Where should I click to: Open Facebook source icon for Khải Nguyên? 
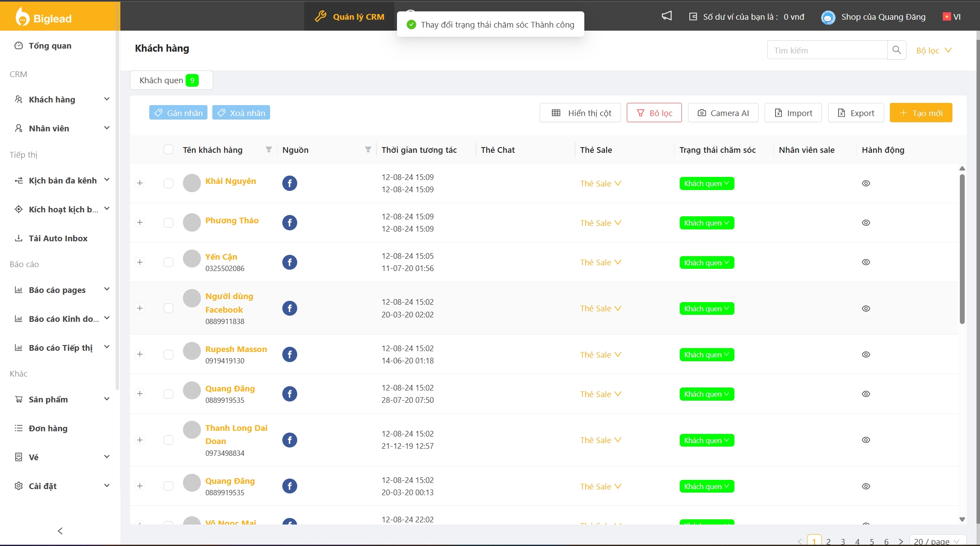(290, 183)
